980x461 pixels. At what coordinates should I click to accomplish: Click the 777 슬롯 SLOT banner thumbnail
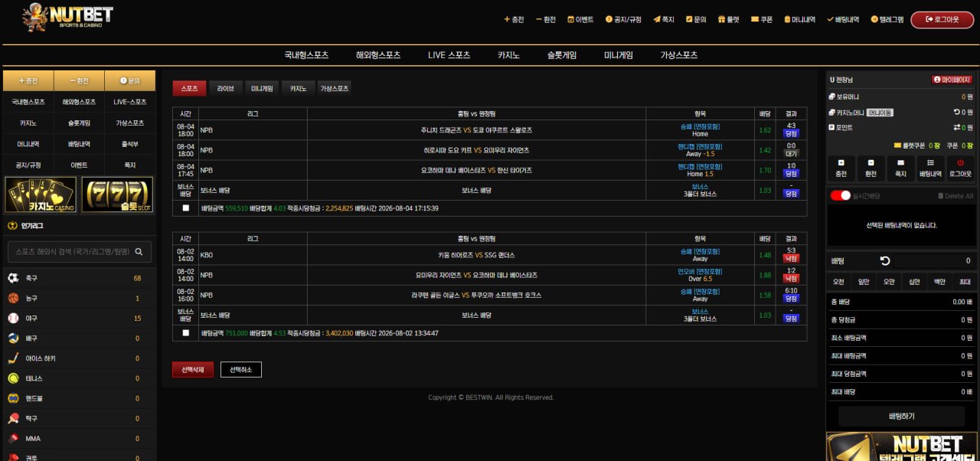117,195
